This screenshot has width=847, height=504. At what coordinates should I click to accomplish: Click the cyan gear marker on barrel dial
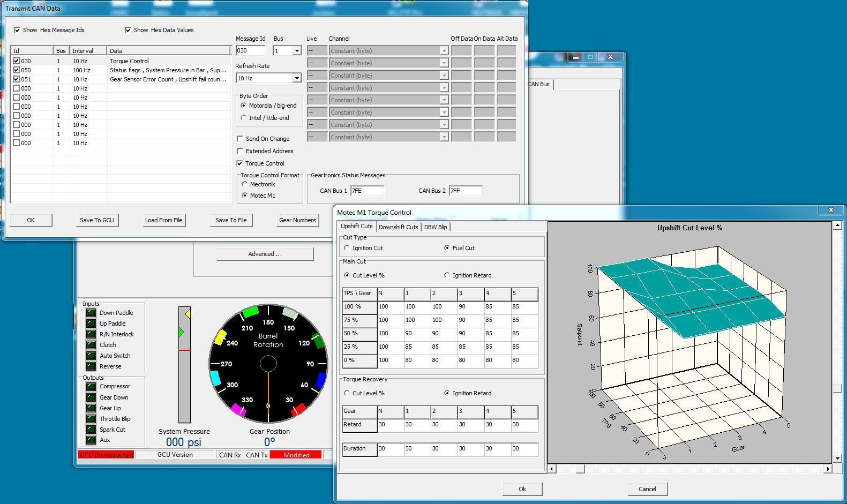point(215,378)
